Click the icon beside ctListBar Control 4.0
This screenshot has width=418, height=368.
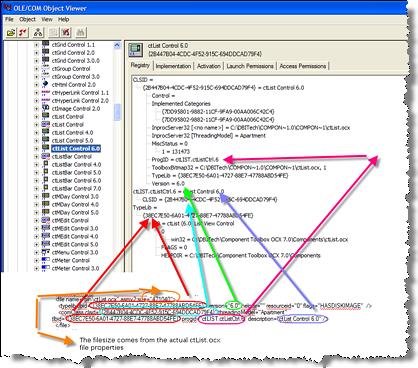46,165
